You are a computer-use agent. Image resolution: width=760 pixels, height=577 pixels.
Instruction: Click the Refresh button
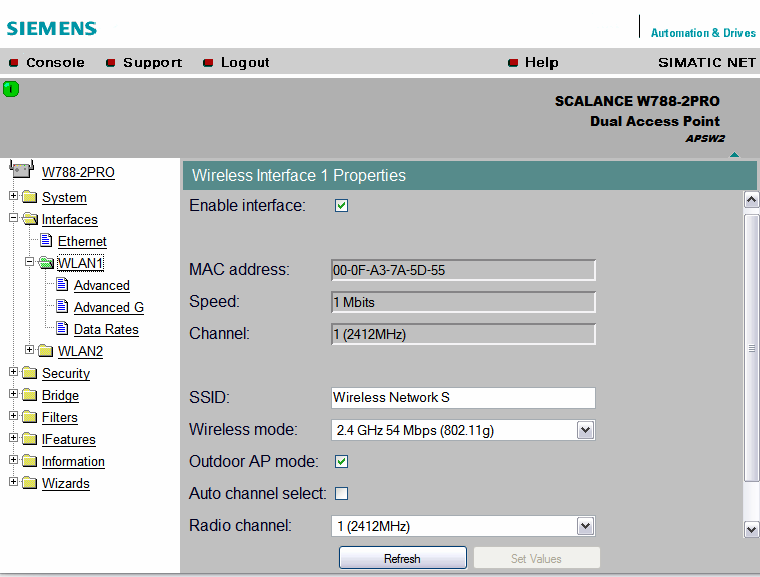[403, 558]
